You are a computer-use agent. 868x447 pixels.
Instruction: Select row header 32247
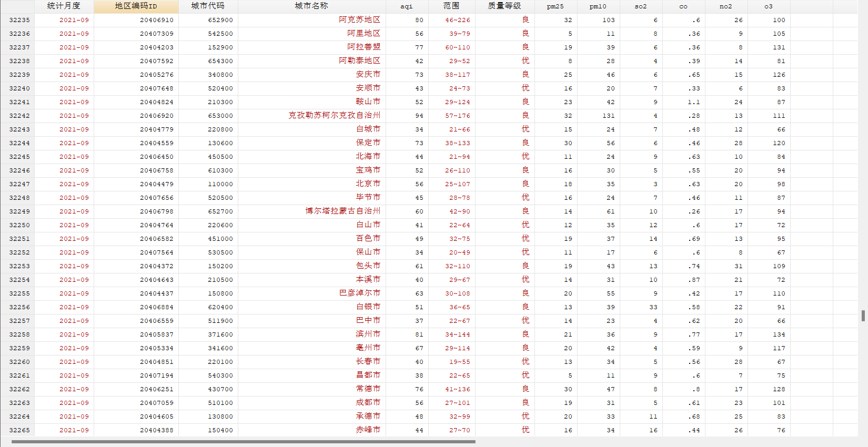[17, 184]
